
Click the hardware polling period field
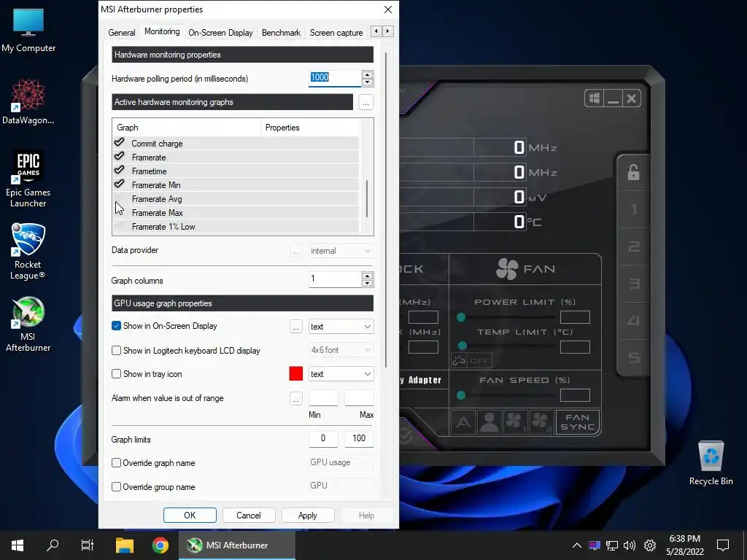(x=334, y=78)
